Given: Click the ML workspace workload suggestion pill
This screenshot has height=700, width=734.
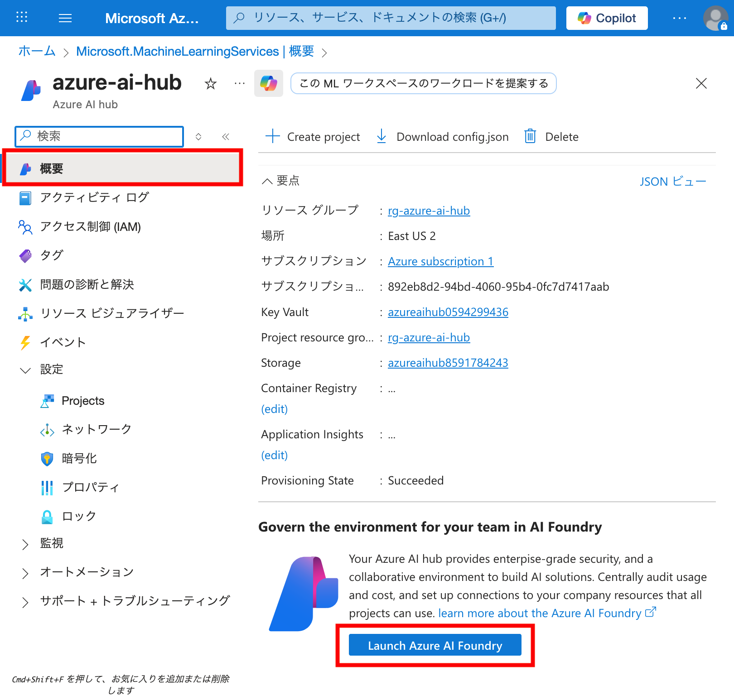Looking at the screenshot, I should click(423, 83).
